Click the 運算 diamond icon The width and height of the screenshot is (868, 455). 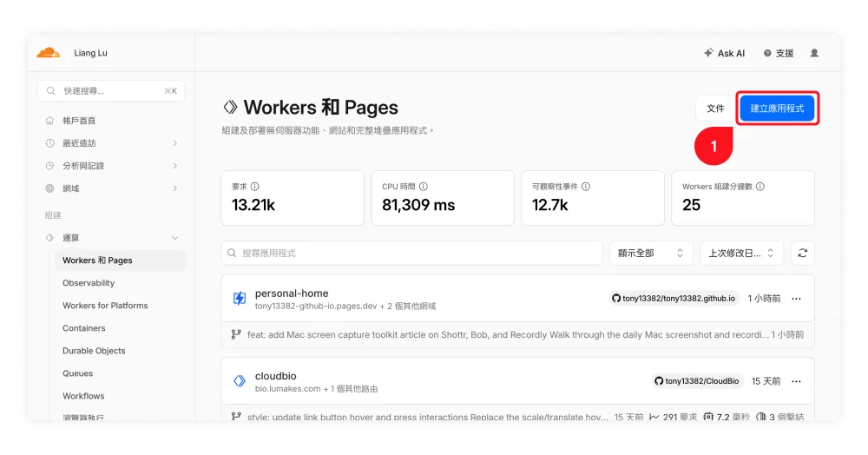(49, 238)
